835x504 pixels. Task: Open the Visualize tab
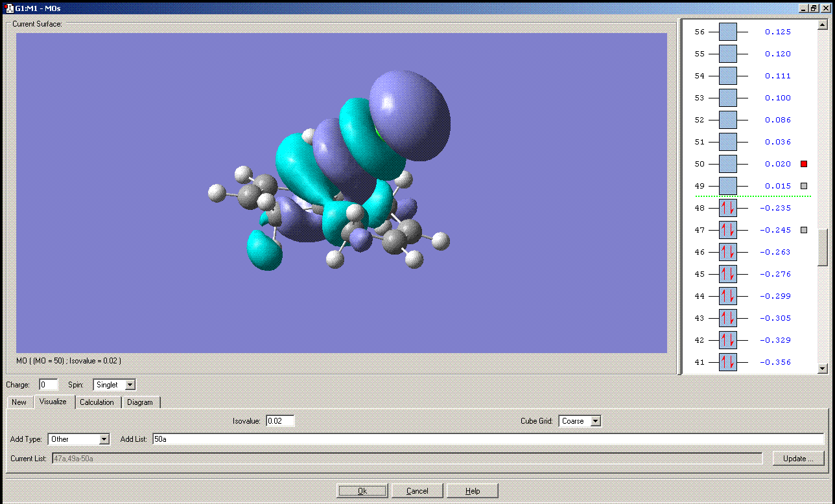(53, 402)
